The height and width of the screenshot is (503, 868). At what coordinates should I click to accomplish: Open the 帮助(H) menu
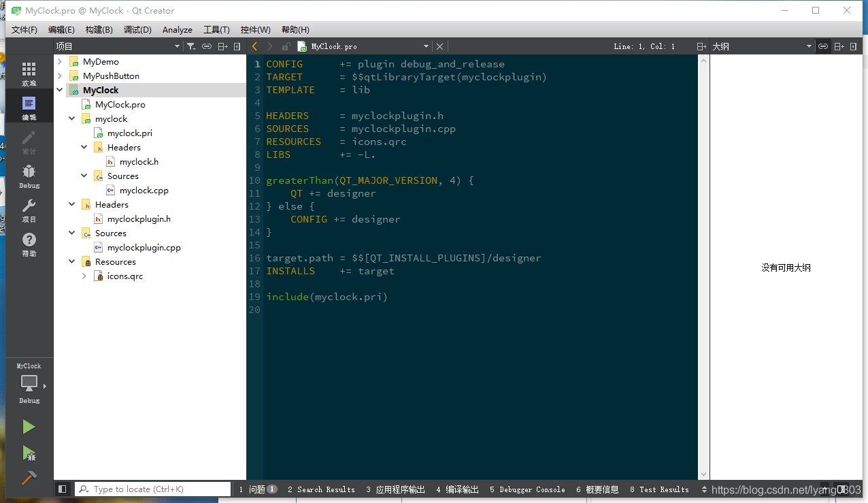295,30
